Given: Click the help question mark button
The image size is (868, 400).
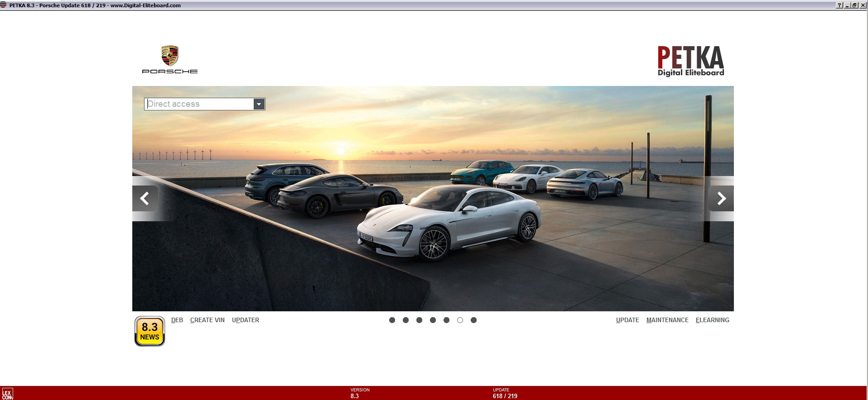Looking at the screenshot, I should coord(839,5).
